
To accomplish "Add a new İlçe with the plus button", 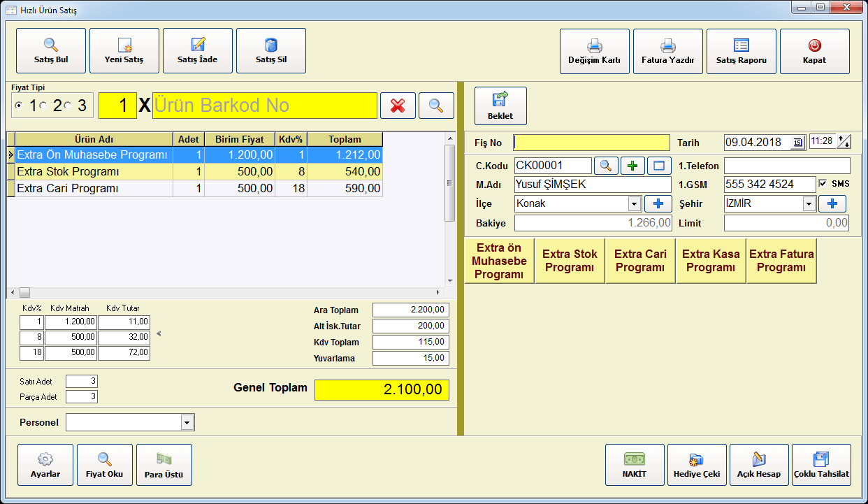I will click(658, 203).
